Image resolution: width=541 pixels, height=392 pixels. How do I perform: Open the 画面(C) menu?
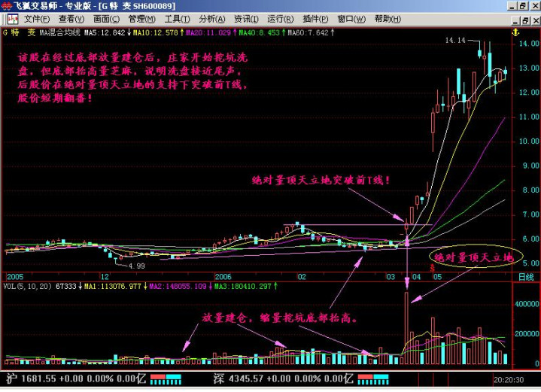coord(107,19)
